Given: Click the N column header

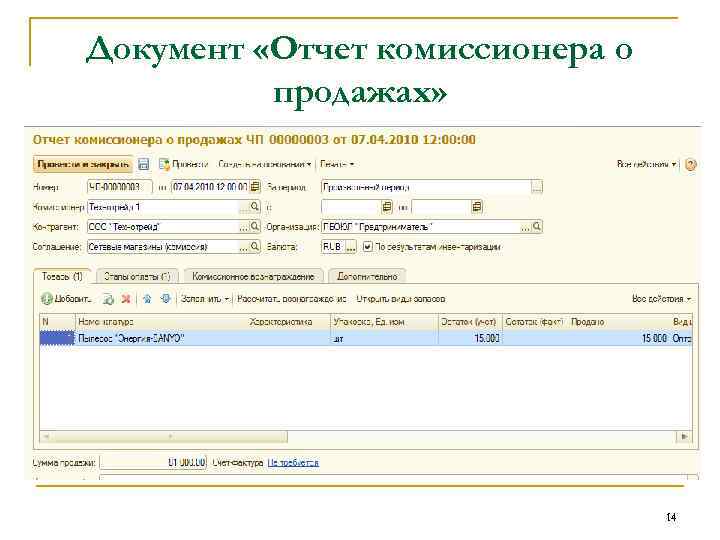Looking at the screenshot, I should pyautogui.click(x=57, y=322).
